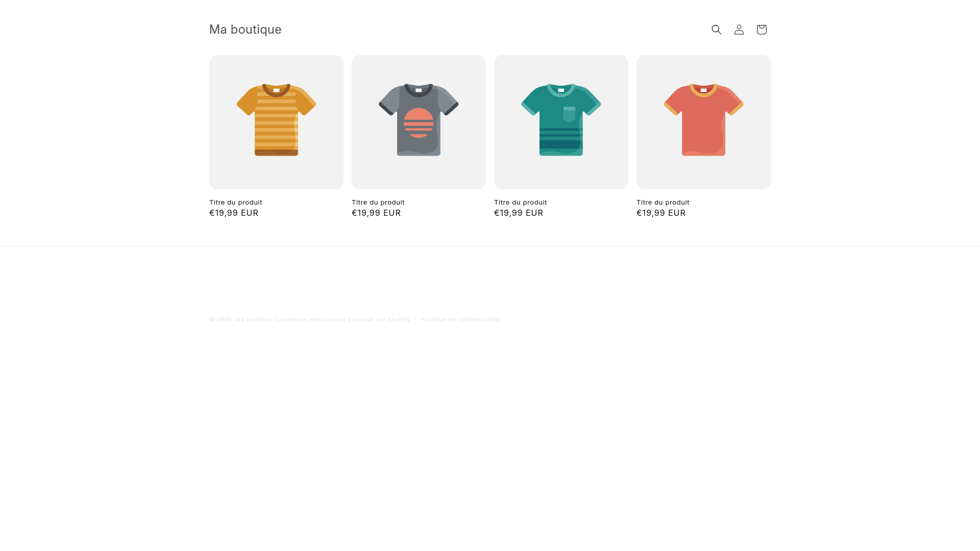Screen dimensions: 980x551
Task: Click 'Titre du produit' under red shirt
Action: (663, 203)
